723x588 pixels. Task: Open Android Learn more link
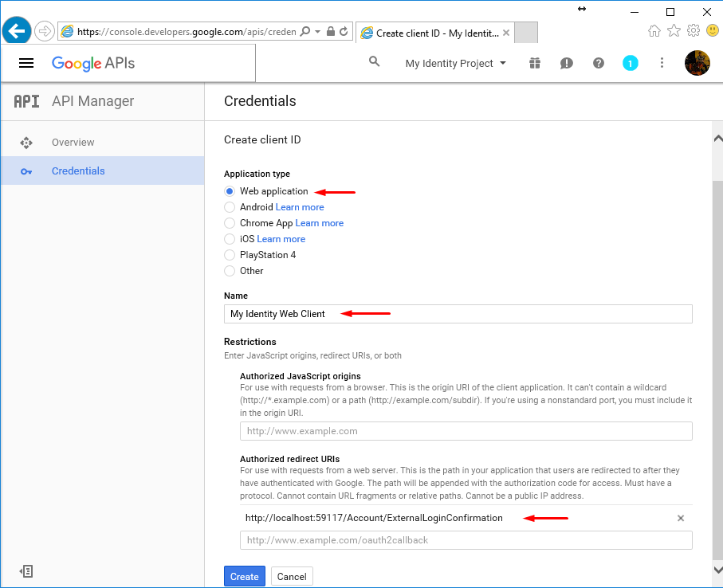(x=300, y=207)
